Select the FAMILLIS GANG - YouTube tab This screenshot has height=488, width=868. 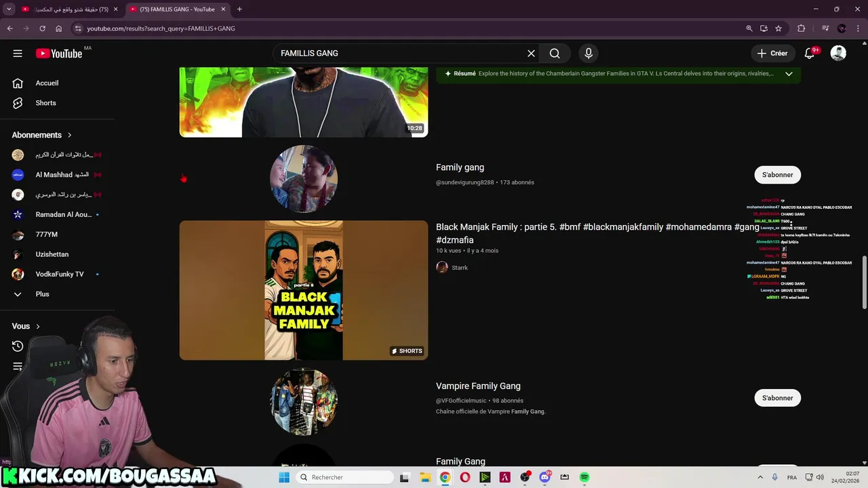[x=176, y=9]
